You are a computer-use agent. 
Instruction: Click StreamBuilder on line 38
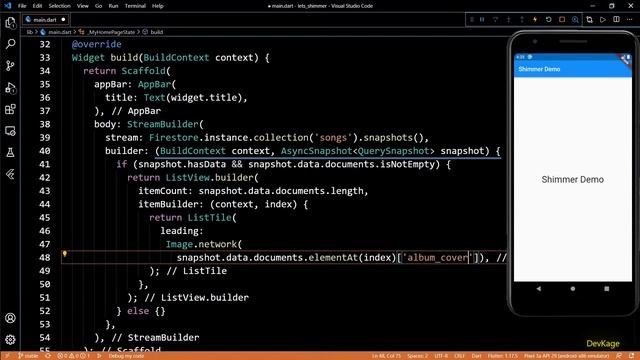(x=163, y=124)
